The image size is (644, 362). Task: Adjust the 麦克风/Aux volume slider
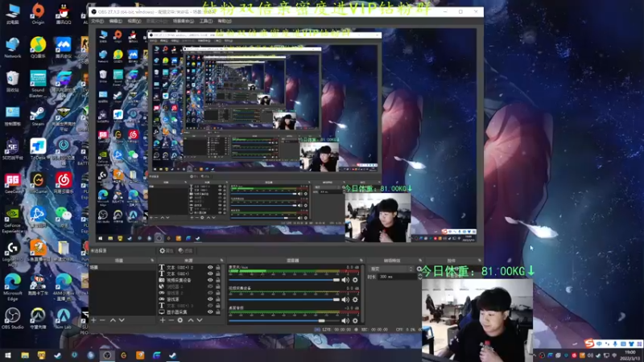[x=284, y=280]
